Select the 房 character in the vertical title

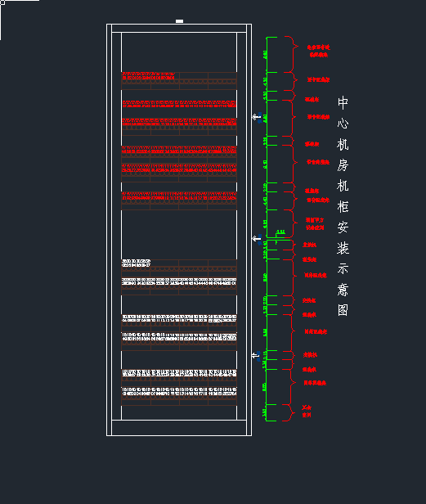343,165
